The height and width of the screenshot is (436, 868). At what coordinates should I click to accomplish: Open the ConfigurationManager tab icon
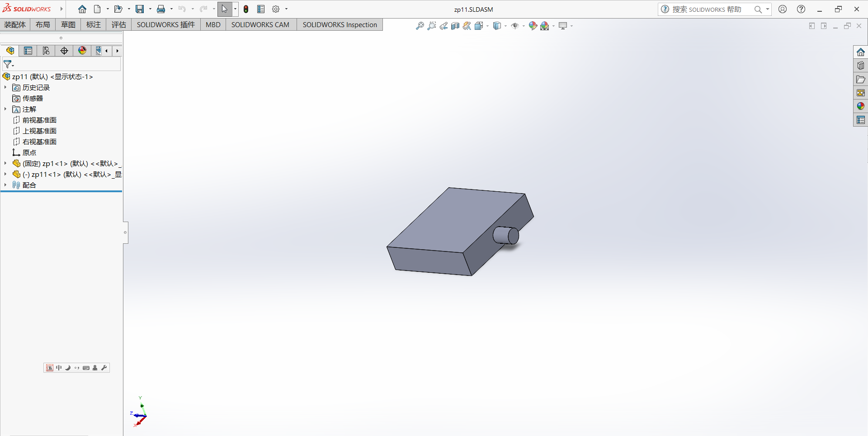tap(46, 51)
